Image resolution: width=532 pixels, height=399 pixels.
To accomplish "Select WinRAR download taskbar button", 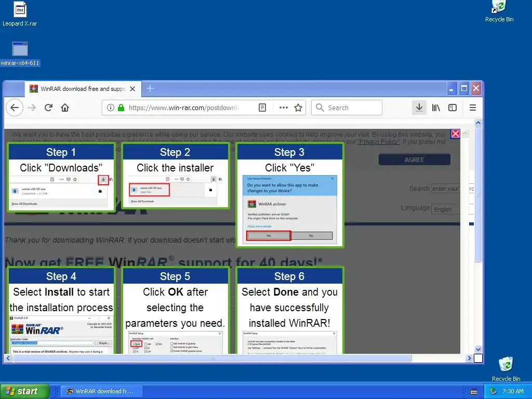I will coord(102,391).
